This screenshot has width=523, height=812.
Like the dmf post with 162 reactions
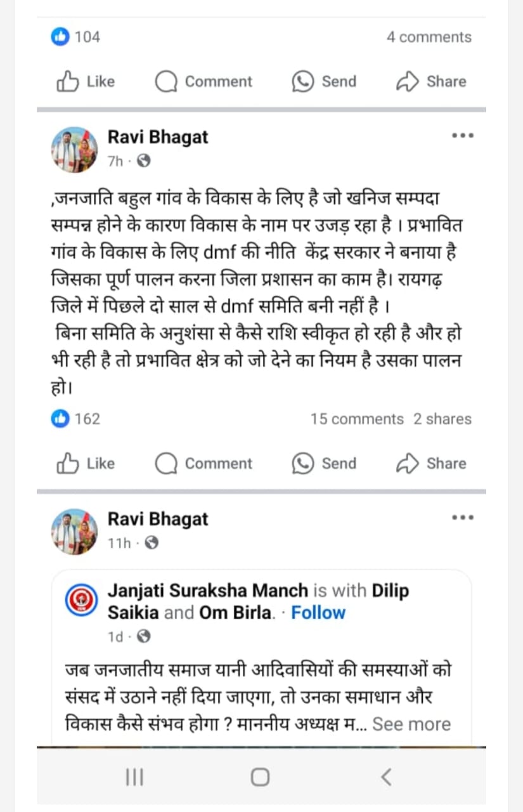pyautogui.click(x=67, y=464)
